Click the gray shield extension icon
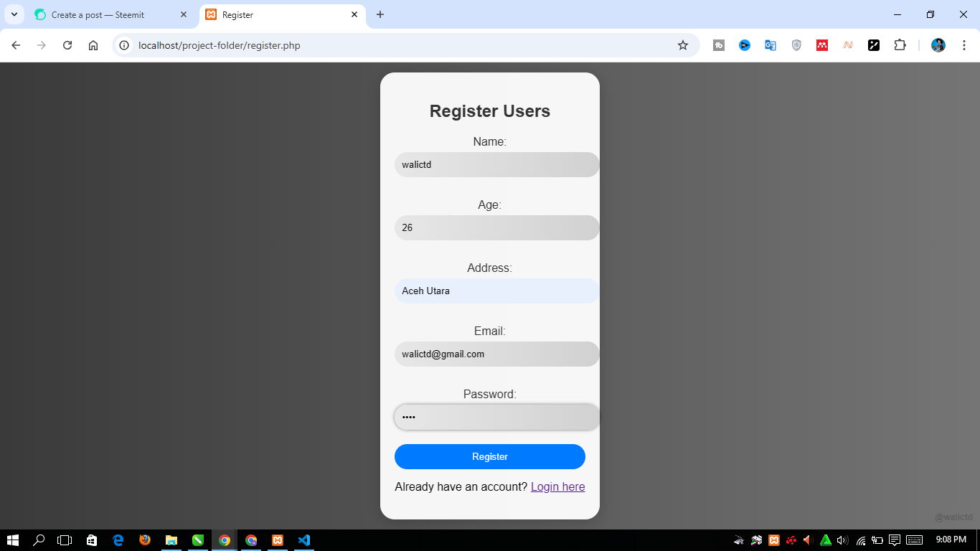 pos(796,45)
